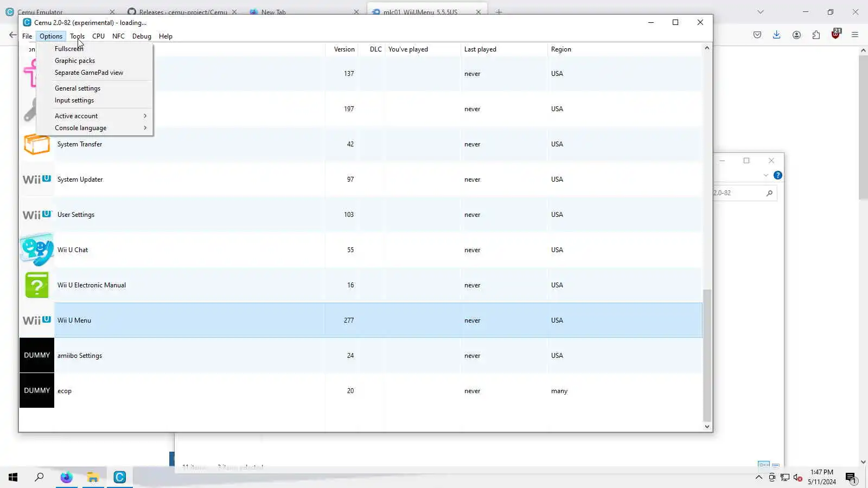Open the Tools menu
Viewport: 868px width, 488px height.
coord(77,36)
